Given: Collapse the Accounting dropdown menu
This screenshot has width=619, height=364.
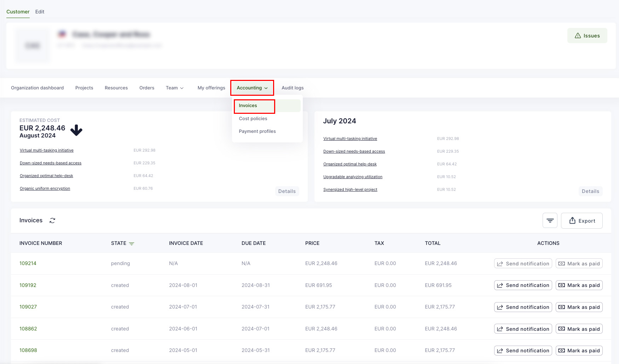Looking at the screenshot, I should click(252, 88).
